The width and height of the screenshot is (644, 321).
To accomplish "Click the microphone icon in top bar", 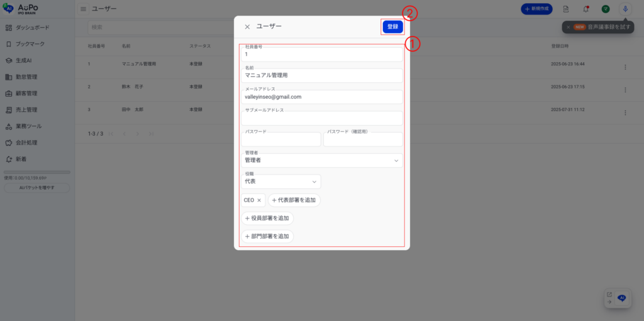I will coord(625,9).
